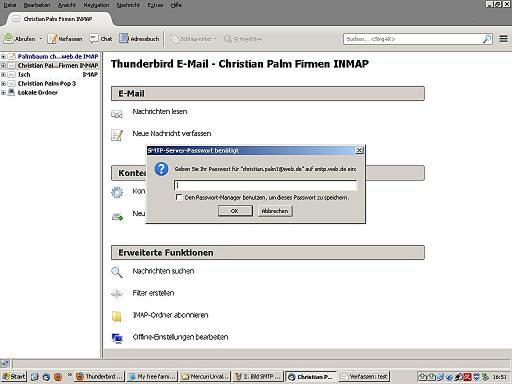The image size is (512, 384).
Task: Open the hamburger application menu
Action: (503, 39)
